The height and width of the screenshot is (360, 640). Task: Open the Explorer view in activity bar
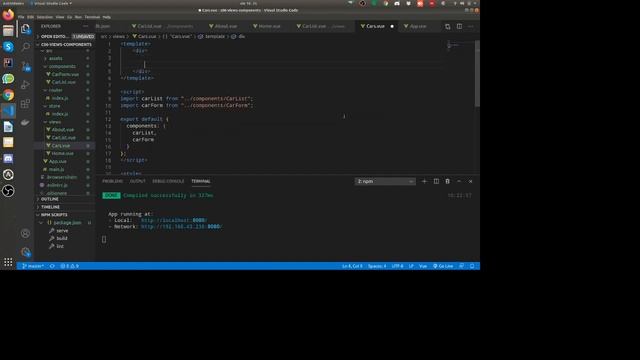pos(25,29)
